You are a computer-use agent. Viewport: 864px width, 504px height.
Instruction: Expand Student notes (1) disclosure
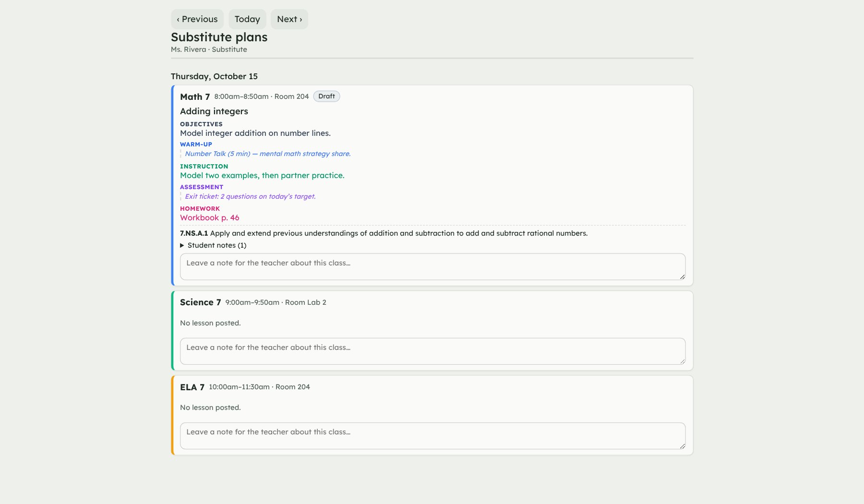pos(213,245)
